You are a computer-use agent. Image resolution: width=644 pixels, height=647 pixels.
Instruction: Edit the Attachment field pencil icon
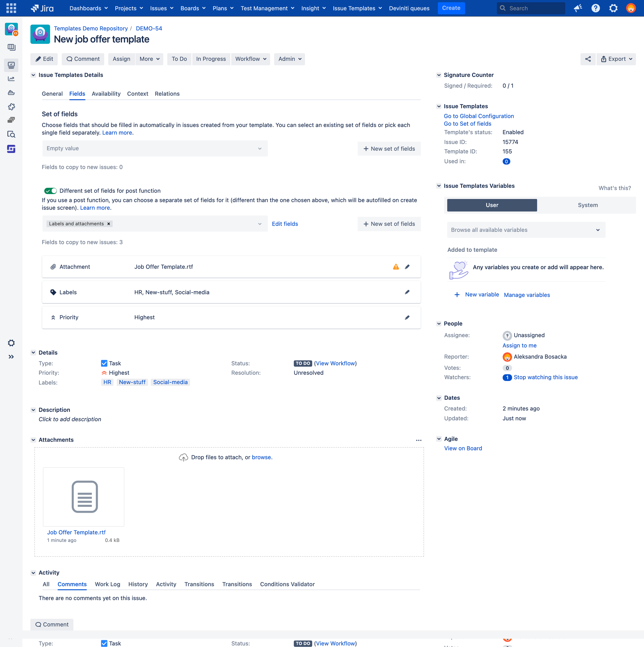(x=407, y=267)
